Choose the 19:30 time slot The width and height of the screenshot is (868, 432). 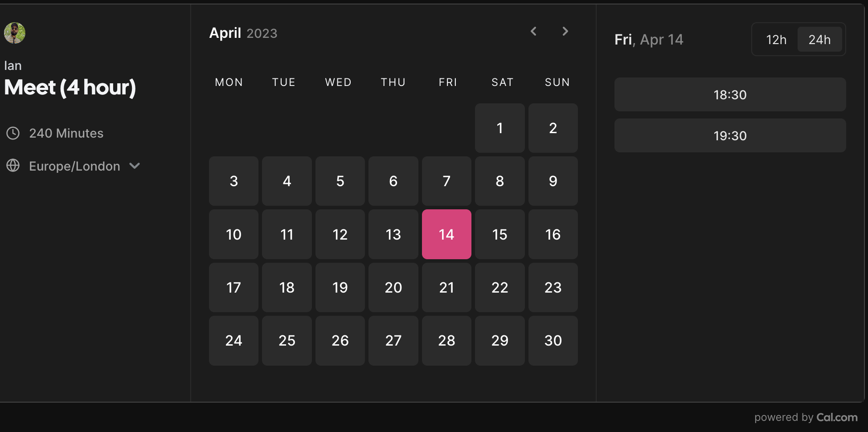[729, 135]
